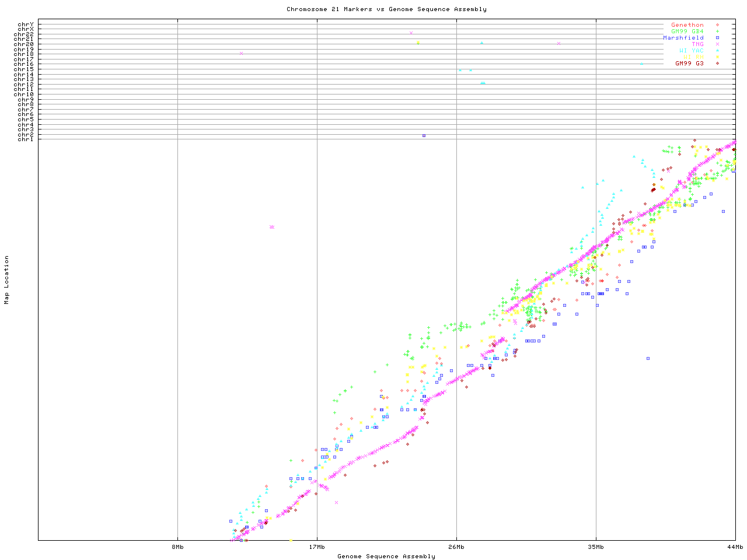
Task: Click the 8Mb x-axis tick label
Action: click(x=177, y=547)
